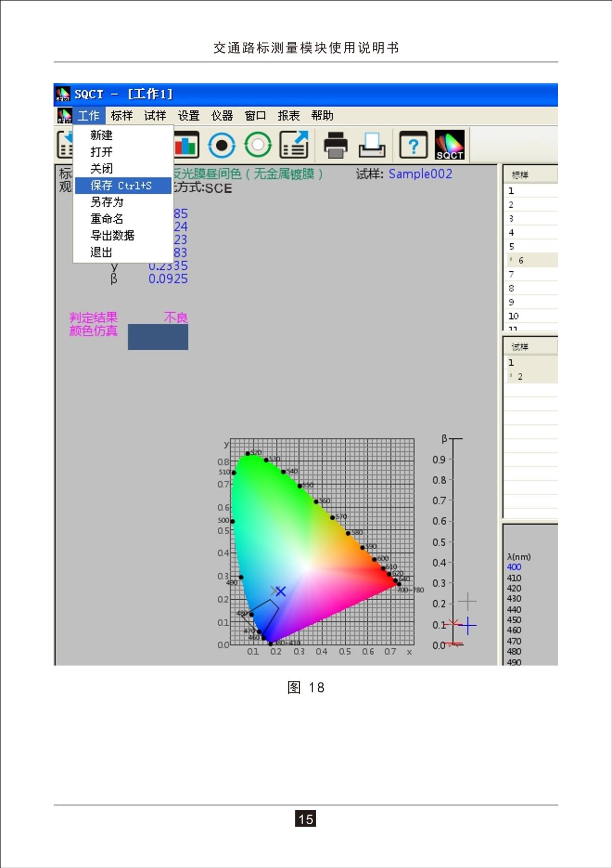612x868 pixels.
Task: Click the SQCT logo toolbar icon
Action: click(x=449, y=145)
